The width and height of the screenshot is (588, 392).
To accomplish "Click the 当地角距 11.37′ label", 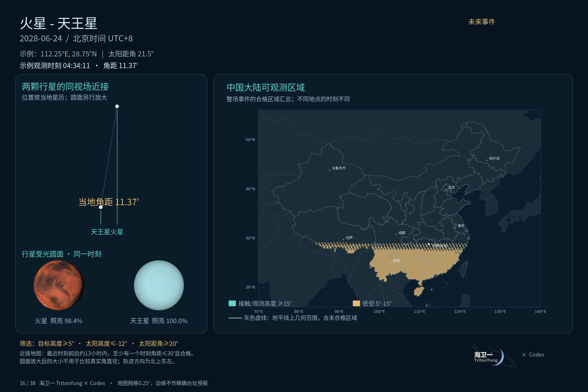I will (109, 202).
